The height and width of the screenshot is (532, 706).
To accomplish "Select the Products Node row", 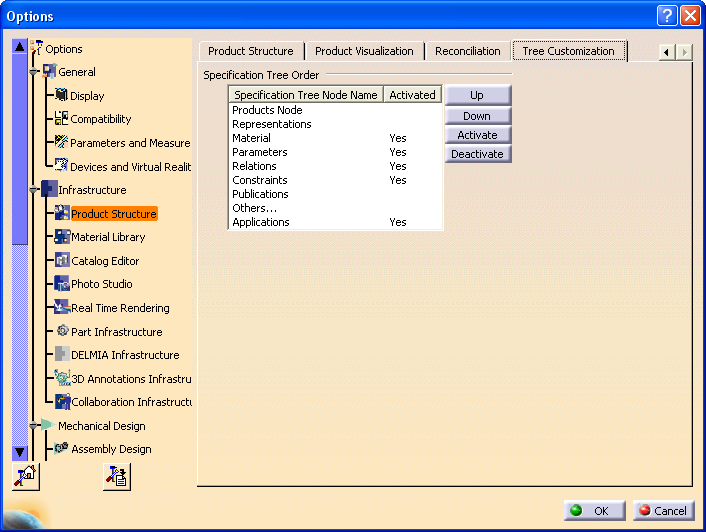I will [x=335, y=110].
